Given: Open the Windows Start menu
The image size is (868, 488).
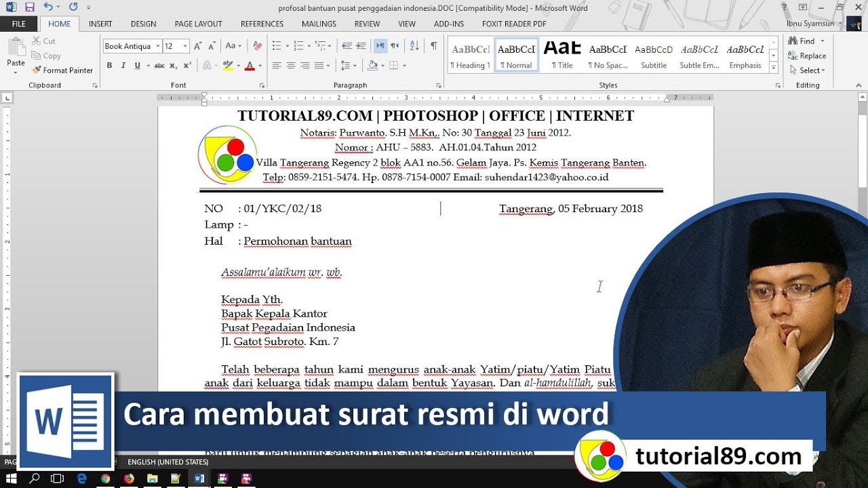Looking at the screenshot, I should click(11, 479).
